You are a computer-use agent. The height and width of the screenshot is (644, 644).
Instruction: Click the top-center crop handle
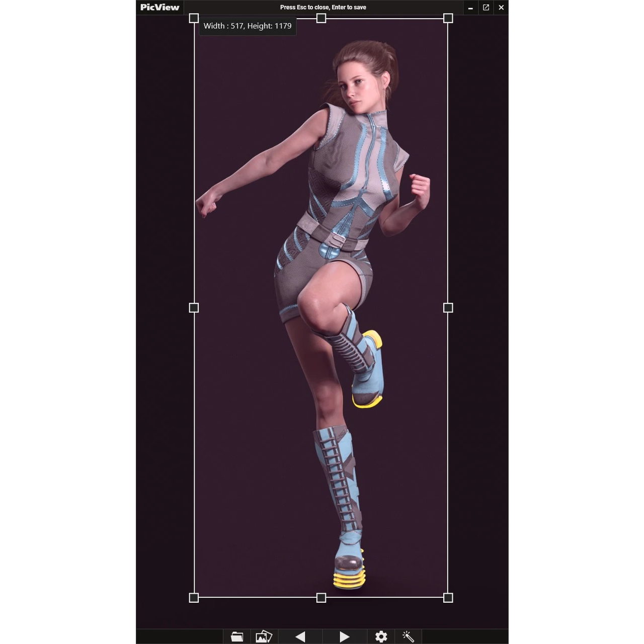tap(321, 19)
